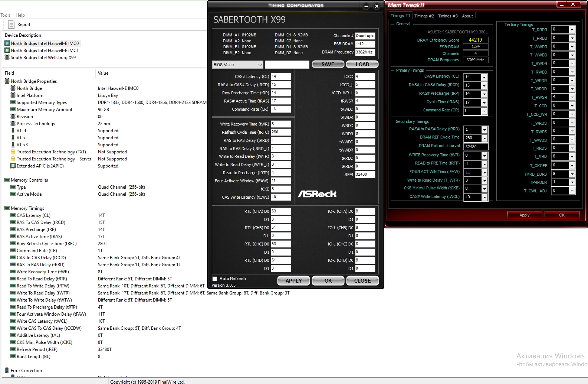Viewport: 588px width, 384px height.
Task: Click the CAS# Latency (CL) field in Timing Configurator
Action: point(281,77)
